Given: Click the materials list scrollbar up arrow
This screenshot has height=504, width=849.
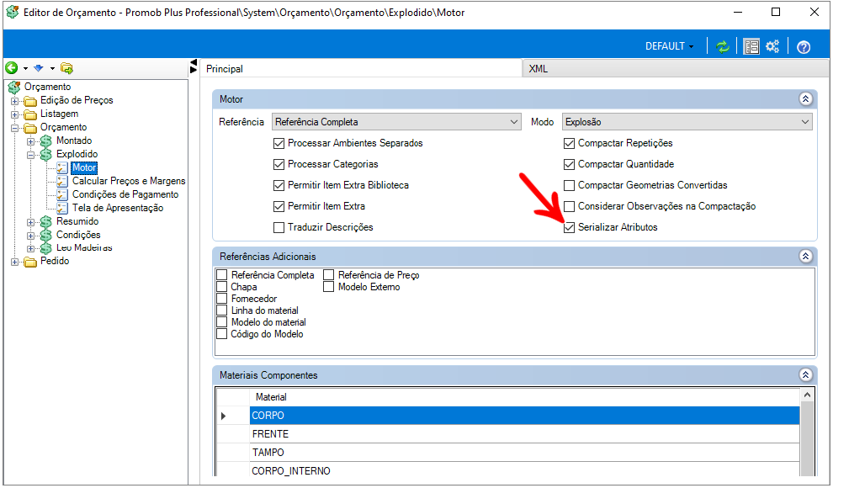Looking at the screenshot, I should click(x=807, y=395).
